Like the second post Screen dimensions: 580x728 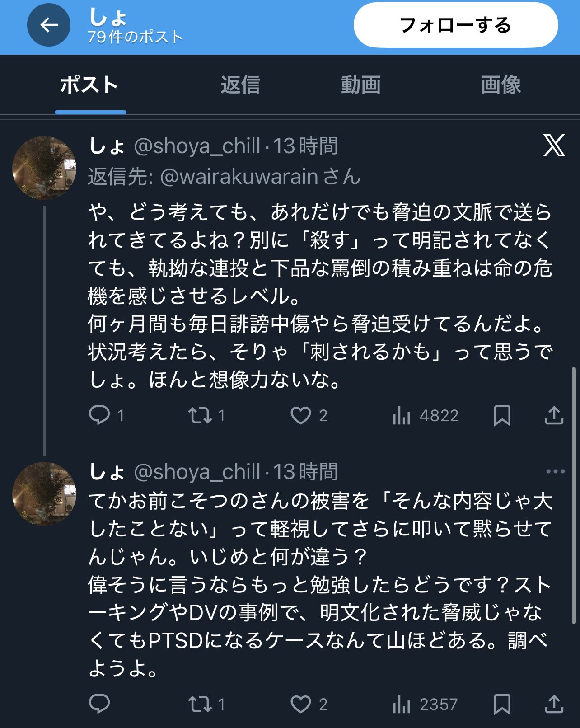pos(301,704)
